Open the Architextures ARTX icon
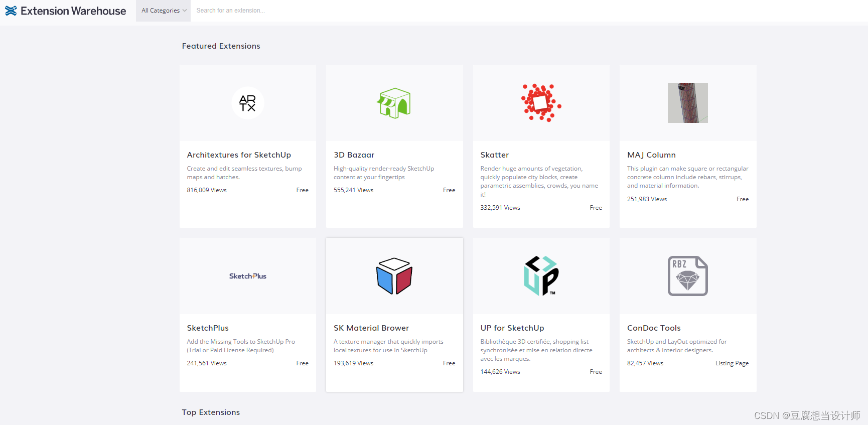The width and height of the screenshot is (868, 425). [x=248, y=103]
